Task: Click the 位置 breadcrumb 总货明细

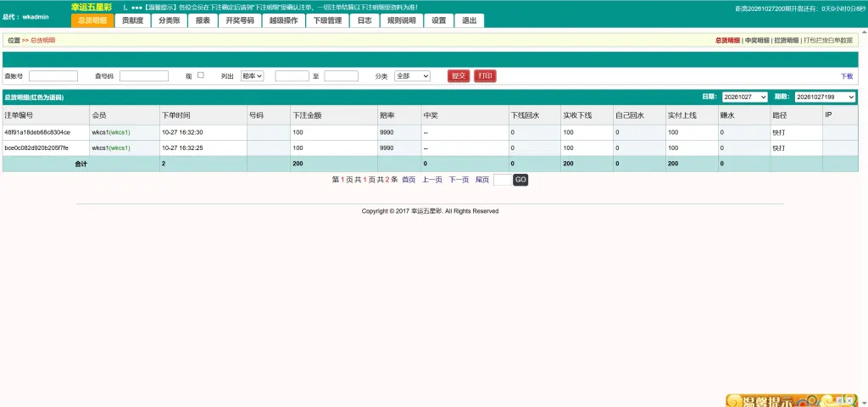Action: coord(42,41)
